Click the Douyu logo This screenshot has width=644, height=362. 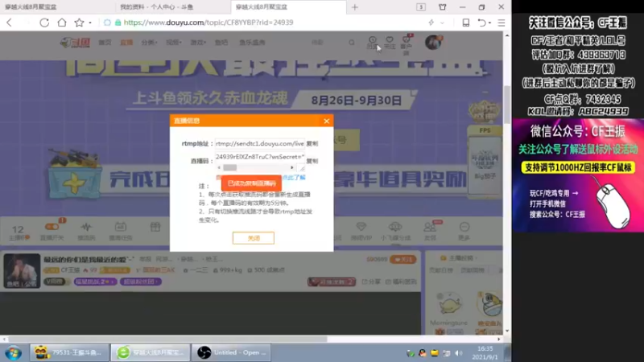pos(75,43)
